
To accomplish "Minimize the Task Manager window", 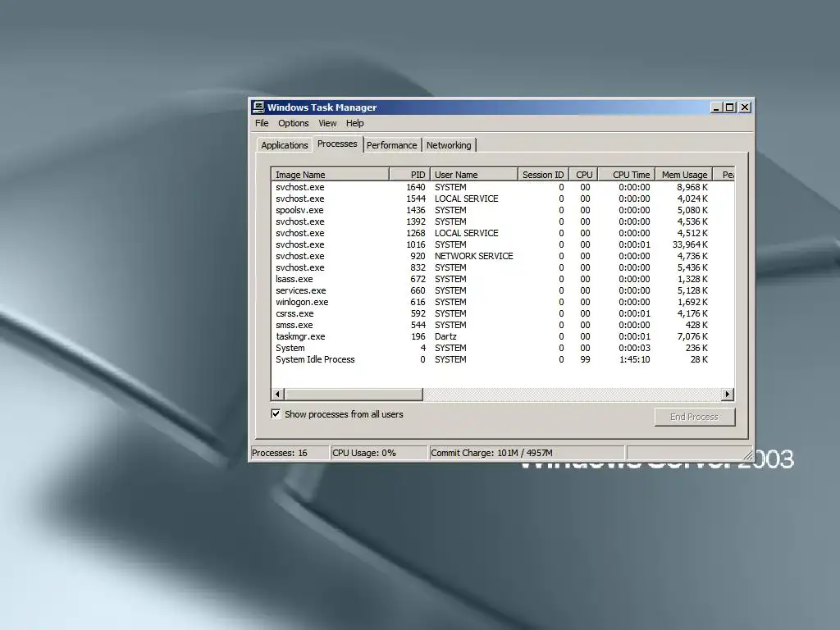I will [x=716, y=107].
